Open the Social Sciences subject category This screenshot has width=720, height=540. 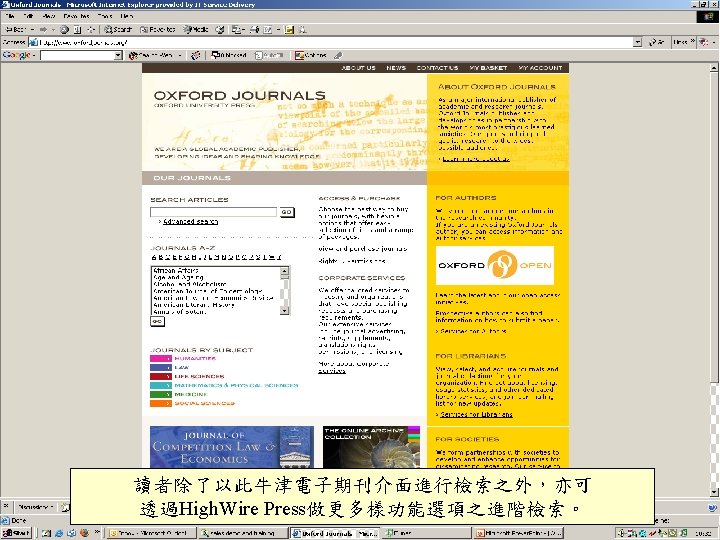pyautogui.click(x=192, y=404)
